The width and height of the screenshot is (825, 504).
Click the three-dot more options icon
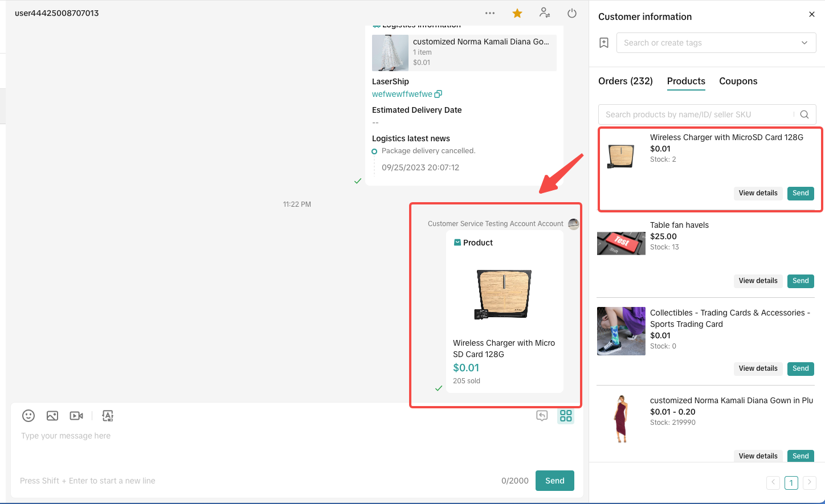pos(490,13)
